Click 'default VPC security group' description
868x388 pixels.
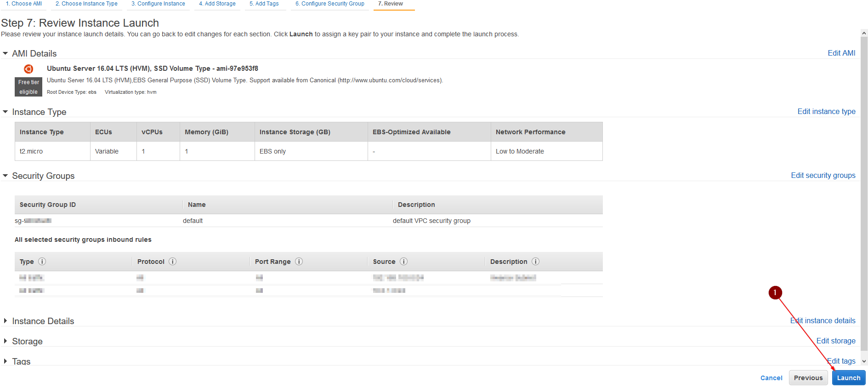(431, 221)
